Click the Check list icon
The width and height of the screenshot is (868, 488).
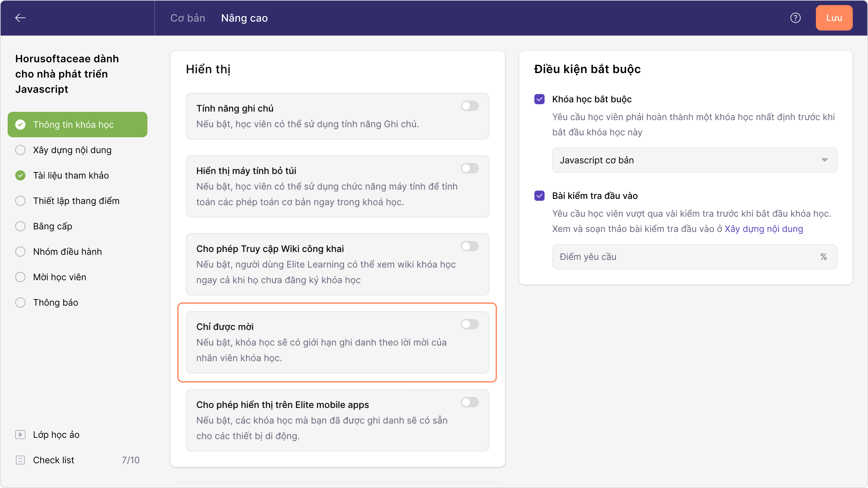point(20,460)
